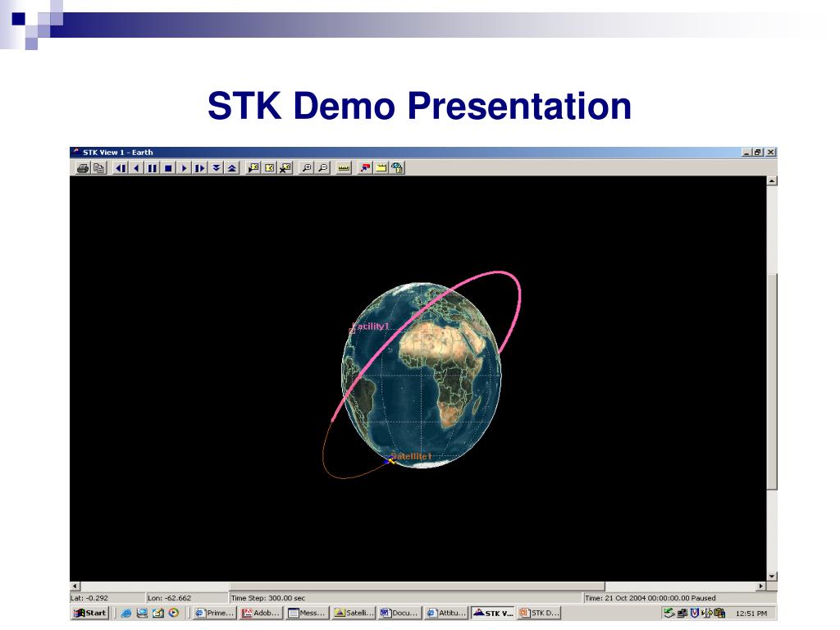Click the rightmost system tray icon by clock
The height and width of the screenshot is (630, 840).
pyautogui.click(x=719, y=613)
